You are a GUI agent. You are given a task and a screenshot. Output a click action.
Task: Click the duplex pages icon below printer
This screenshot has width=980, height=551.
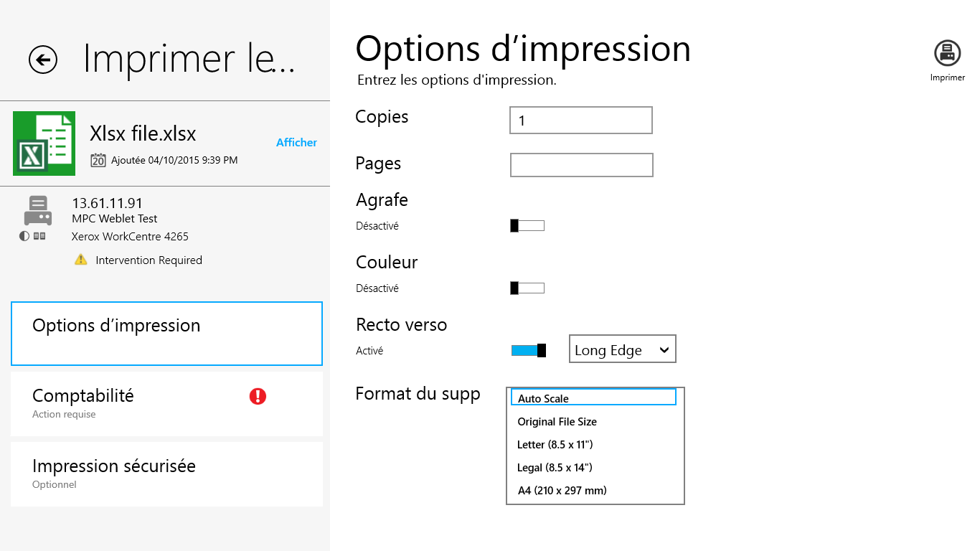click(39, 236)
